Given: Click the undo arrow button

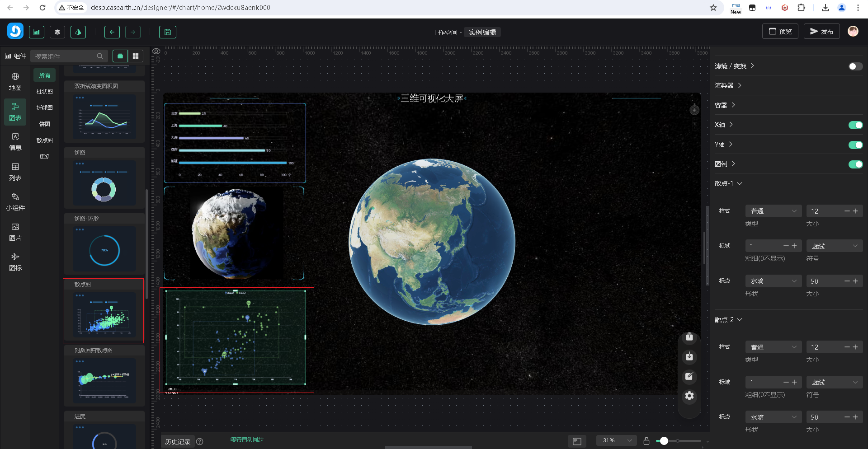Looking at the screenshot, I should point(112,32).
